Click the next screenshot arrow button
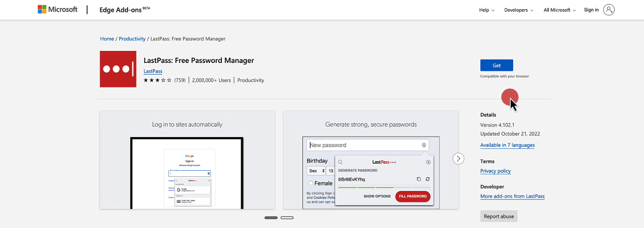 458,159
